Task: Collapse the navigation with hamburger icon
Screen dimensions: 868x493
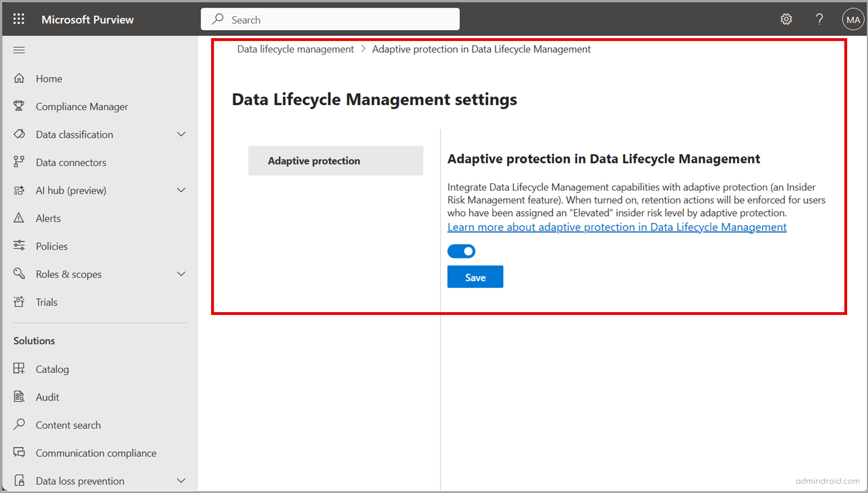Action: click(19, 50)
